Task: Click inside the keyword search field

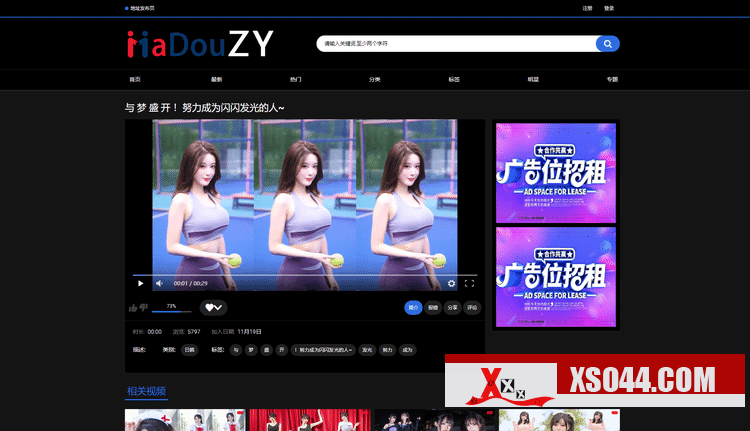Action: 456,44
